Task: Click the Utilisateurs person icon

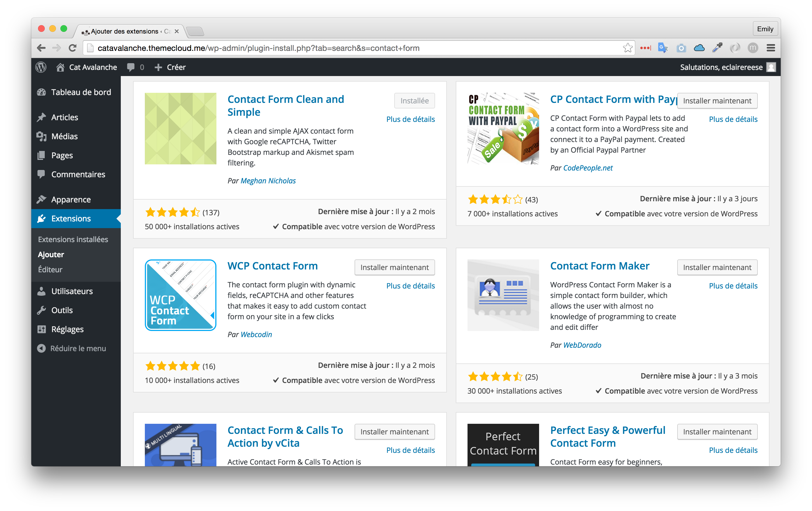Action: pyautogui.click(x=41, y=291)
